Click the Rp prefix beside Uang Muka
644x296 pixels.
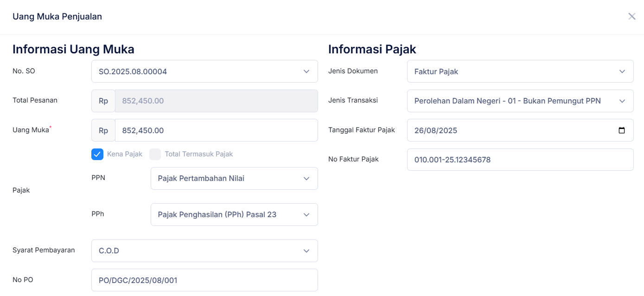(x=103, y=130)
